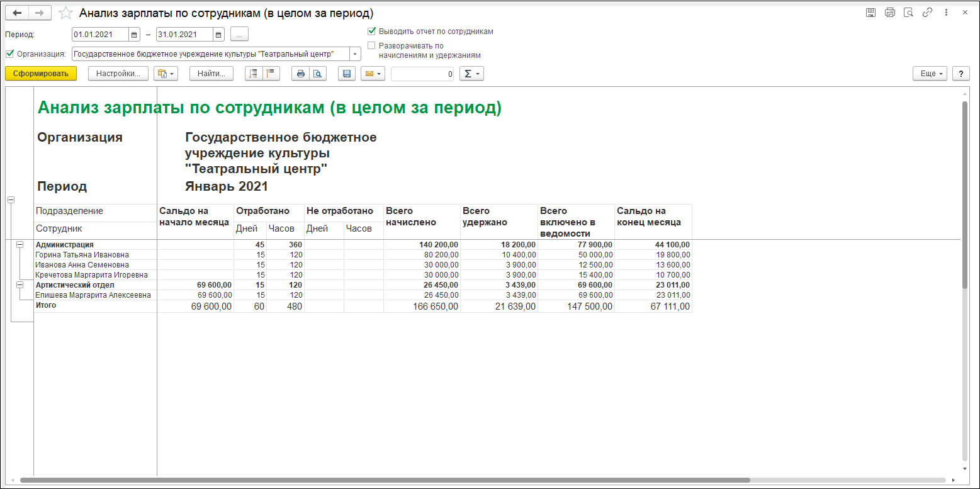Toggle 'Выводить отчет по сотрудникам' checkbox
980x489 pixels.
(371, 31)
